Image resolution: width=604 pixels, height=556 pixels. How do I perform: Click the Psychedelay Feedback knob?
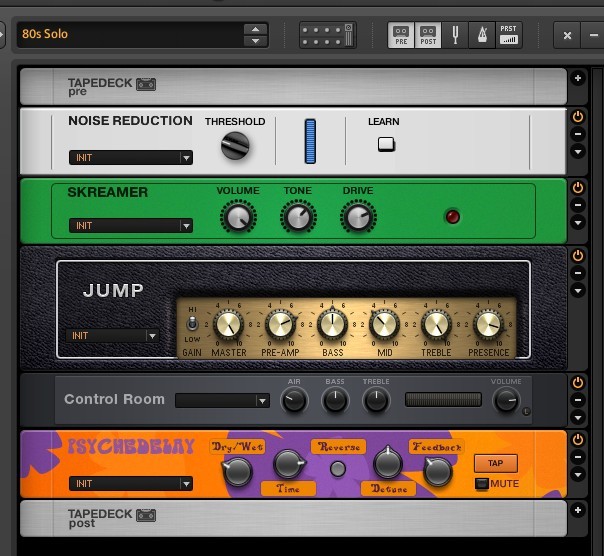(x=438, y=471)
